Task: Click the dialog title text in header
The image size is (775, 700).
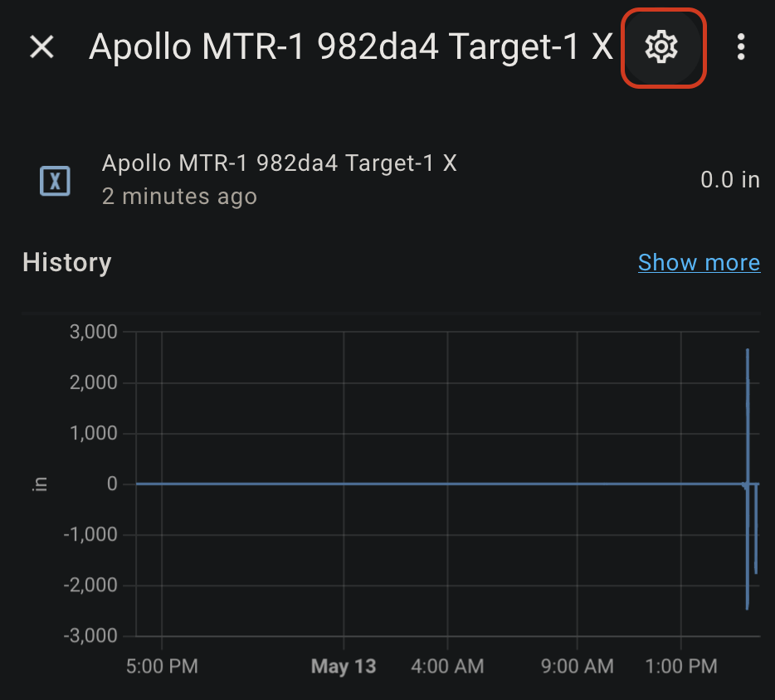Action: pos(351,47)
